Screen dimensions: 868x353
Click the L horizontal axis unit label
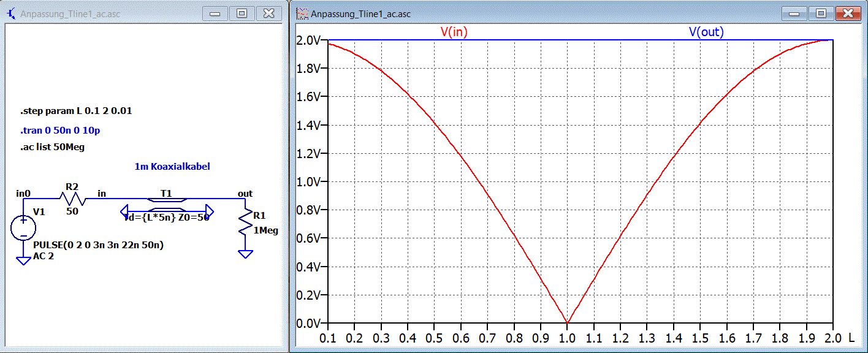[851, 338]
